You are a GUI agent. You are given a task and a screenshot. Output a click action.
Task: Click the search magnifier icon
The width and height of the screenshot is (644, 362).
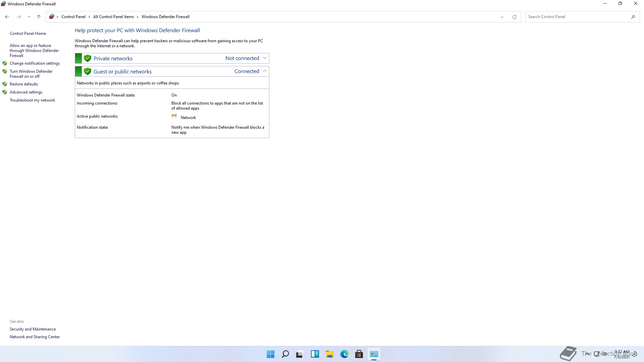(633, 17)
